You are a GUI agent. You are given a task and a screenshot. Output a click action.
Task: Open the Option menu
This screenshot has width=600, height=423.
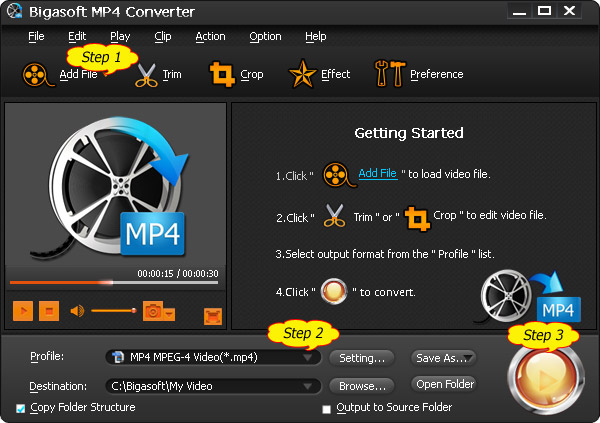click(x=265, y=36)
